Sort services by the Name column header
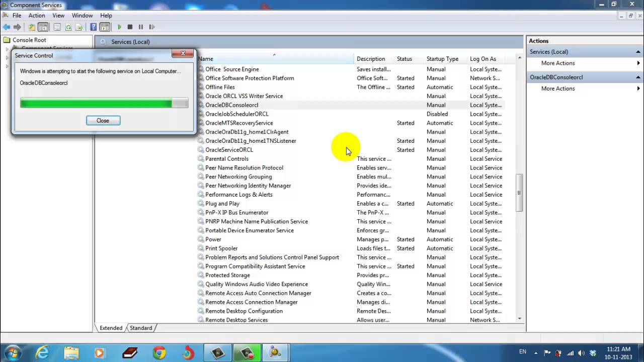This screenshot has height=362, width=644. pyautogui.click(x=275, y=59)
